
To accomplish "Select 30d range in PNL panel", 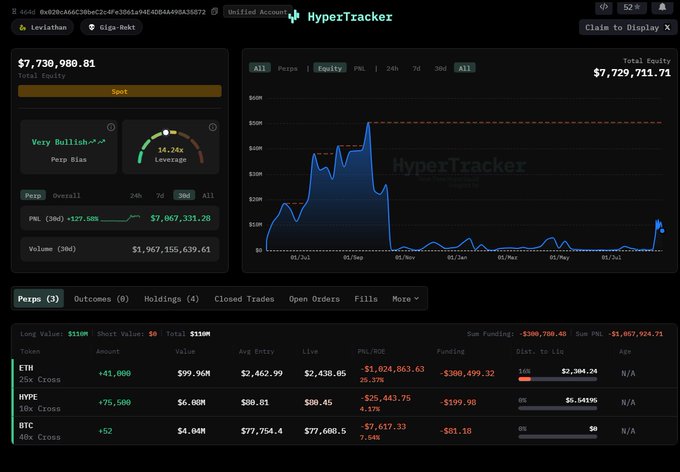I will tap(184, 196).
